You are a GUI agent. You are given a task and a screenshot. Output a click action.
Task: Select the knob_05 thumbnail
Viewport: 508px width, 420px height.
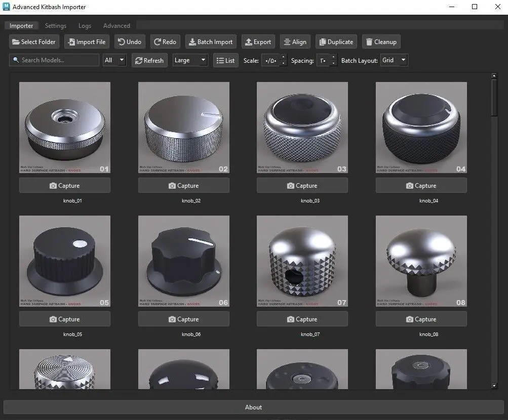pos(65,261)
